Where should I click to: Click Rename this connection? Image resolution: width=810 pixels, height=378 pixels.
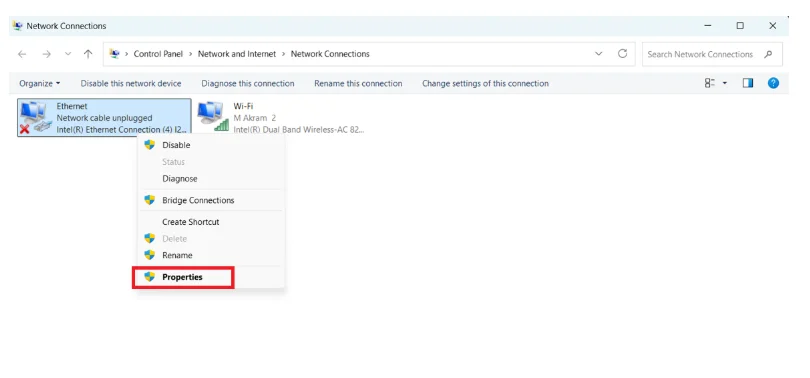358,83
